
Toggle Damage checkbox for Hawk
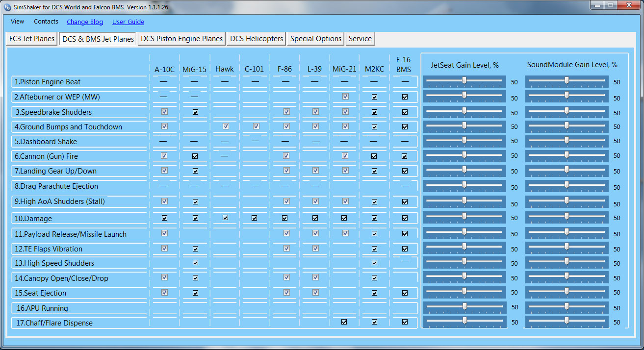point(225,218)
